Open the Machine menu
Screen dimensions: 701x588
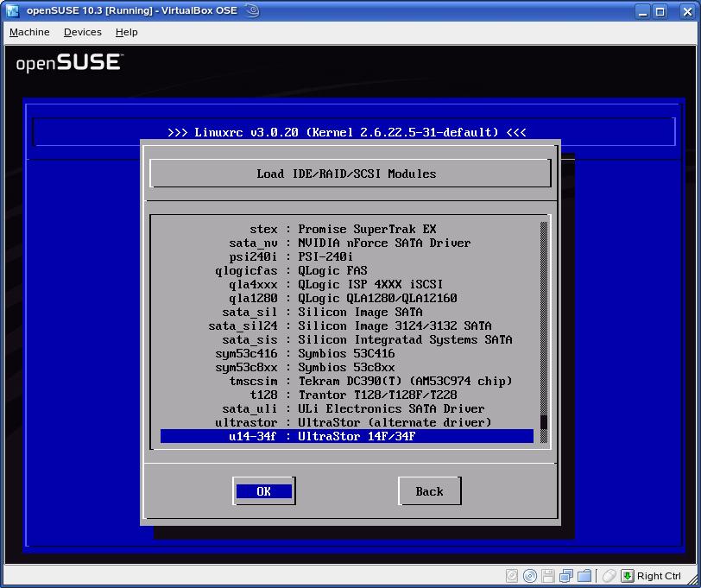[29, 32]
